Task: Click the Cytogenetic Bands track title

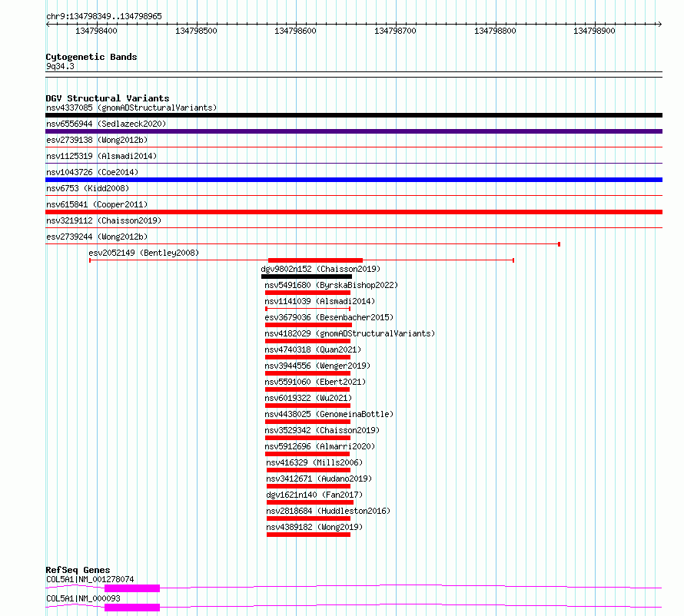Action: [91, 57]
